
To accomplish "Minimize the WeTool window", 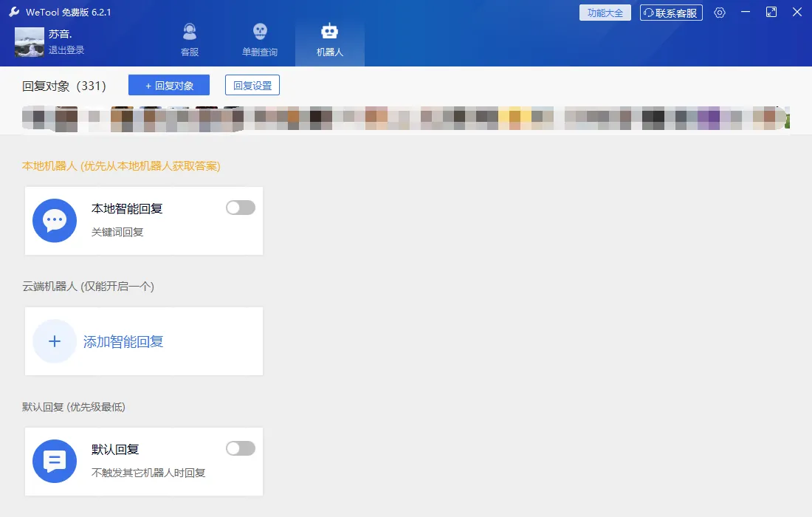I will (x=746, y=13).
